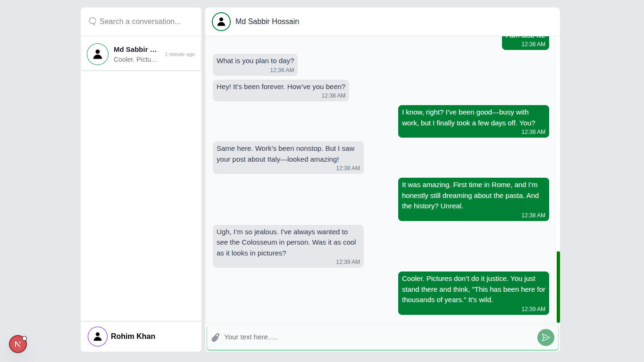644x362 pixels.
Task: Select the message about Rome and pasta
Action: pos(473,199)
